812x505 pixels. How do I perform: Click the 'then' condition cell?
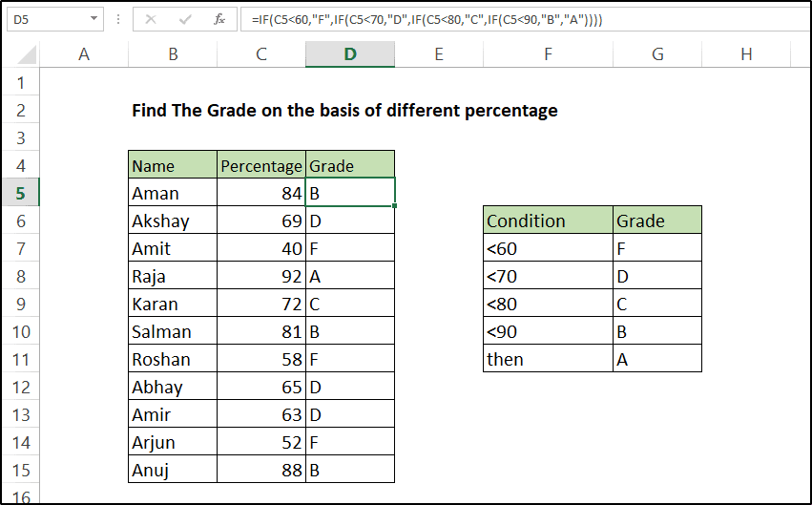point(548,359)
